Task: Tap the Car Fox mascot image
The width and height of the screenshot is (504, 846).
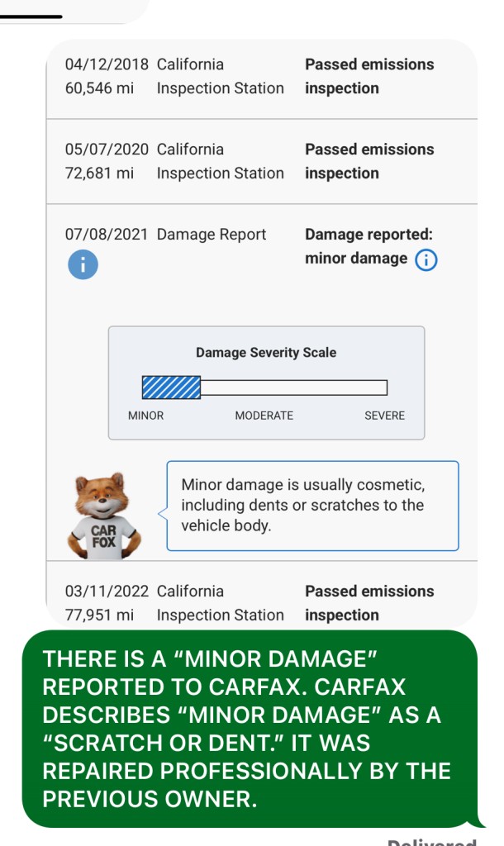Action: [x=103, y=516]
